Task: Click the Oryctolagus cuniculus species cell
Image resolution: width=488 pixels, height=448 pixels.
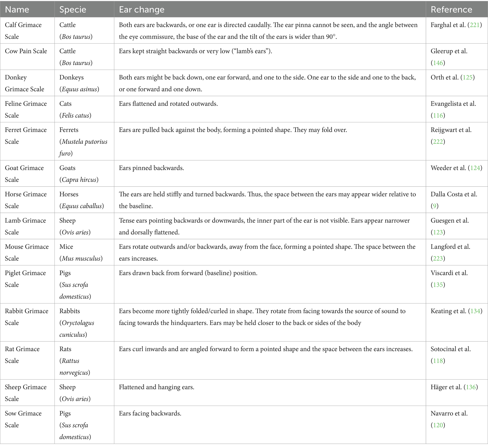Action: point(77,323)
